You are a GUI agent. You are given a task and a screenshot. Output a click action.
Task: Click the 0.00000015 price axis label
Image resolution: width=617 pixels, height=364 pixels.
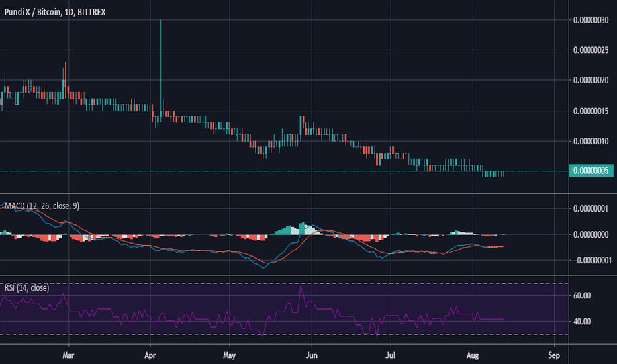coord(591,111)
